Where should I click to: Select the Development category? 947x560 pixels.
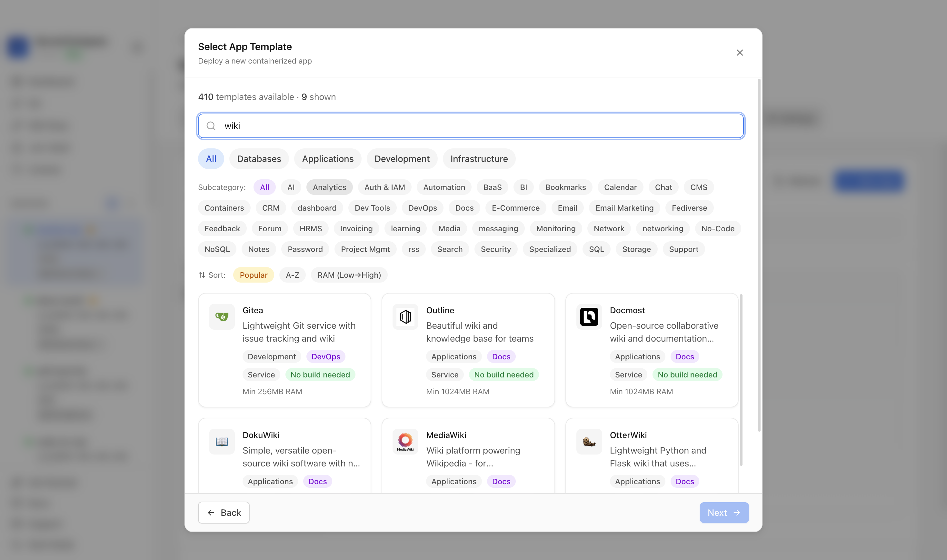coord(402,159)
